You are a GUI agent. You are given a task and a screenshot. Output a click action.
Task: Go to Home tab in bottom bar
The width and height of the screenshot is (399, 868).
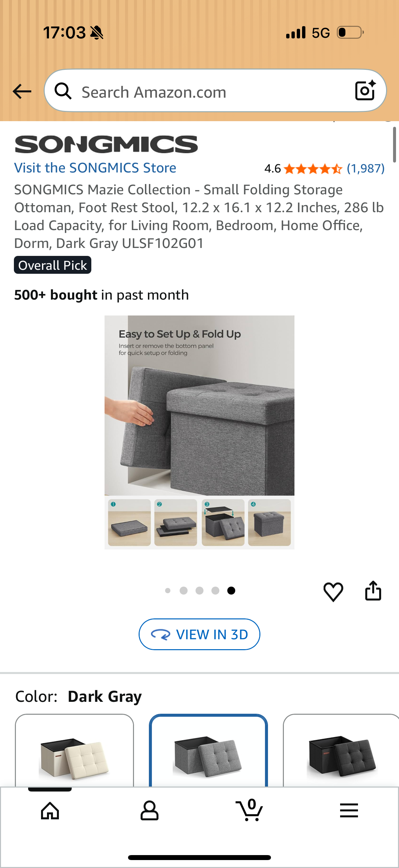coord(50,810)
